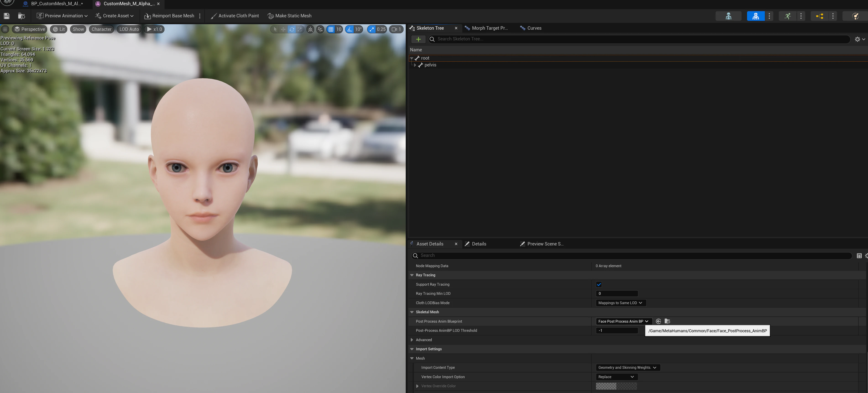Image resolution: width=868 pixels, height=393 pixels.
Task: Activate scale gizmo in viewport
Action: point(300,29)
